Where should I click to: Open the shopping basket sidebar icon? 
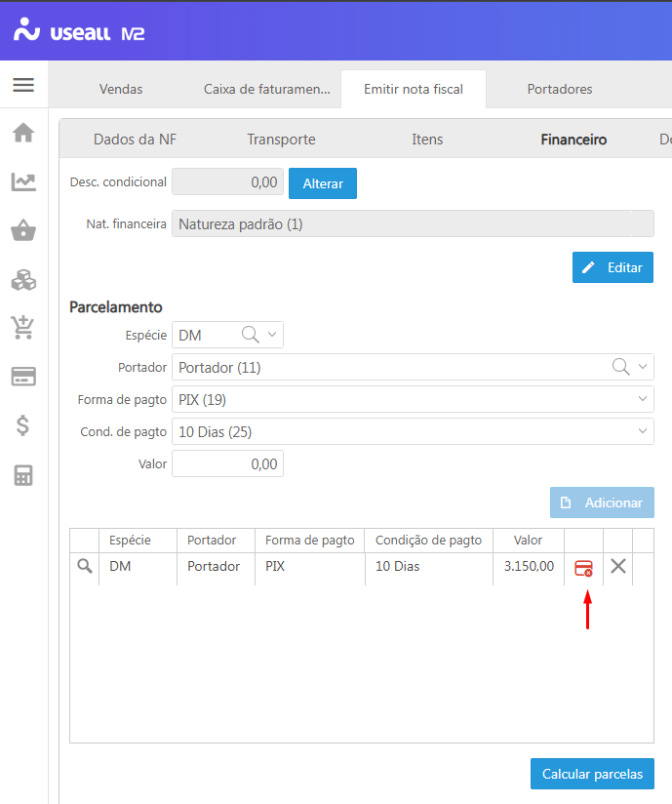click(23, 231)
